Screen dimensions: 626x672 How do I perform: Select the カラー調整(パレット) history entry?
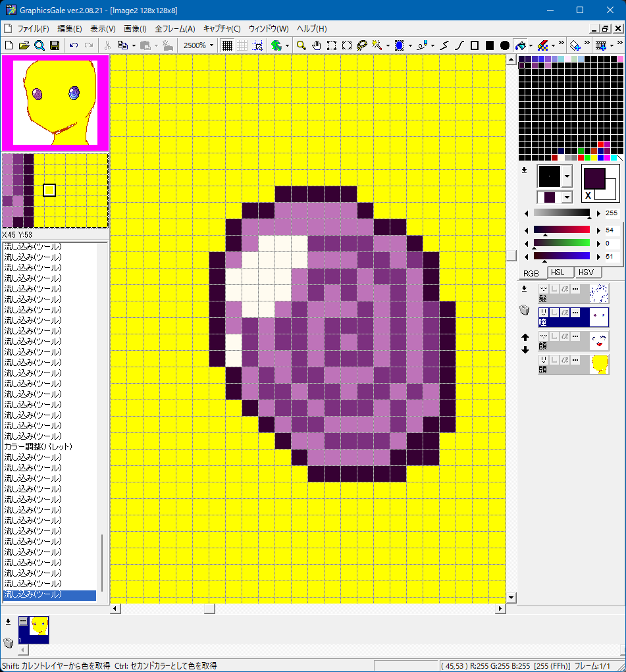click(38, 446)
